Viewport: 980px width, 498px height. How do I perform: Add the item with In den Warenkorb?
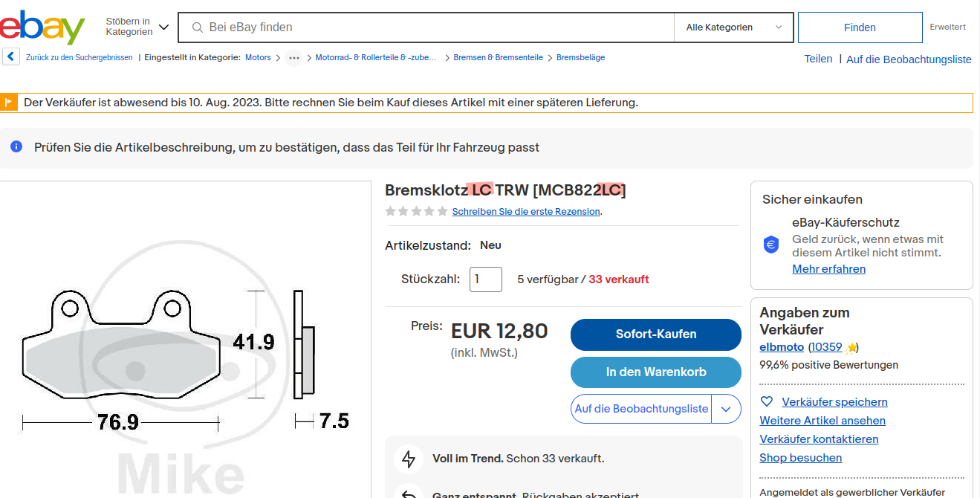pos(655,372)
